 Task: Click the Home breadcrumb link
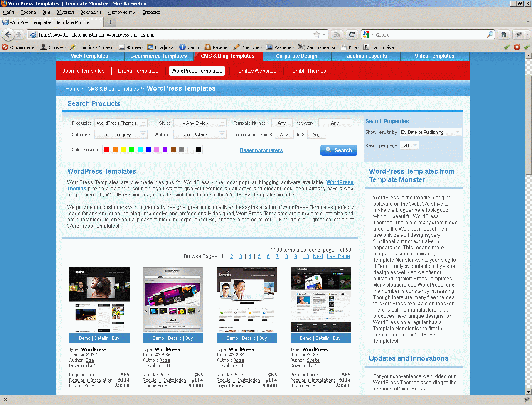click(x=73, y=89)
